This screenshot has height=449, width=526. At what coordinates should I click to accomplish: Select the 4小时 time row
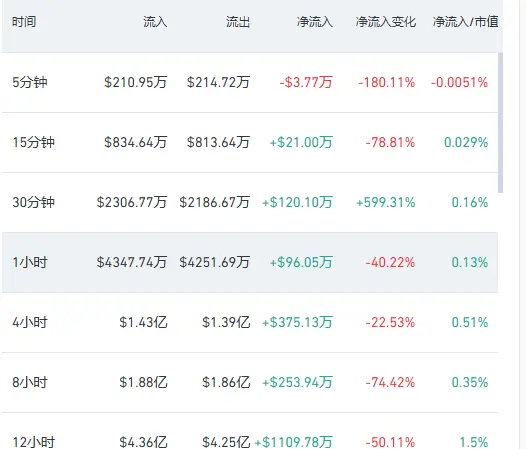click(x=250, y=322)
